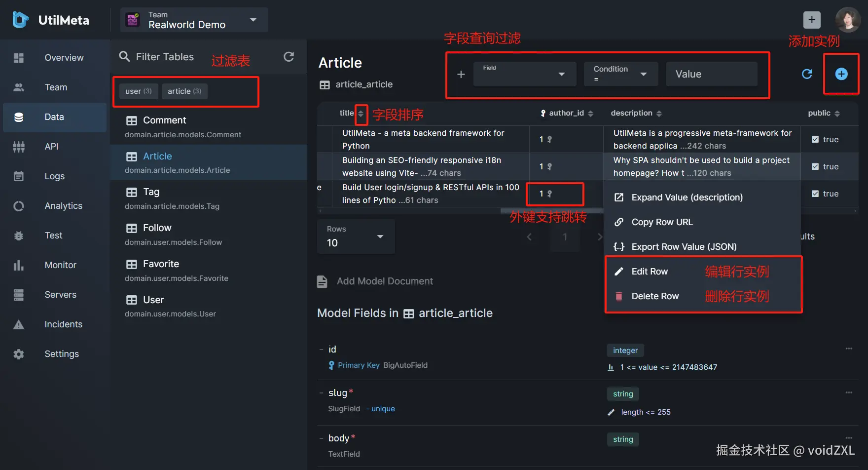The image size is (868, 470).
Task: Click the Settings gear icon
Action: (19, 354)
